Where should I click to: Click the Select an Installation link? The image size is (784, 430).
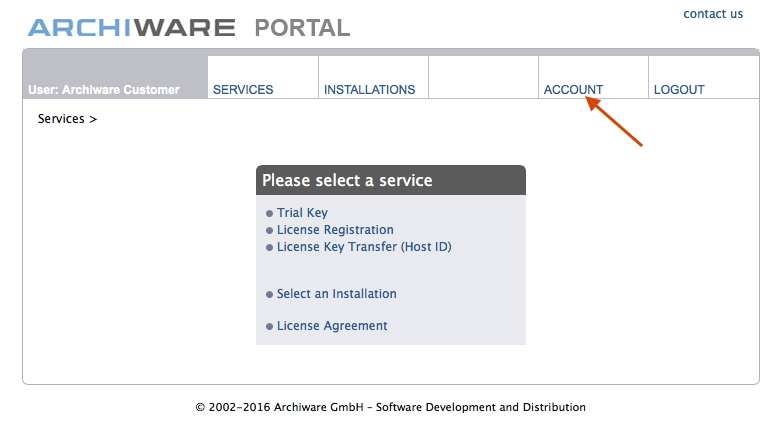coord(336,294)
